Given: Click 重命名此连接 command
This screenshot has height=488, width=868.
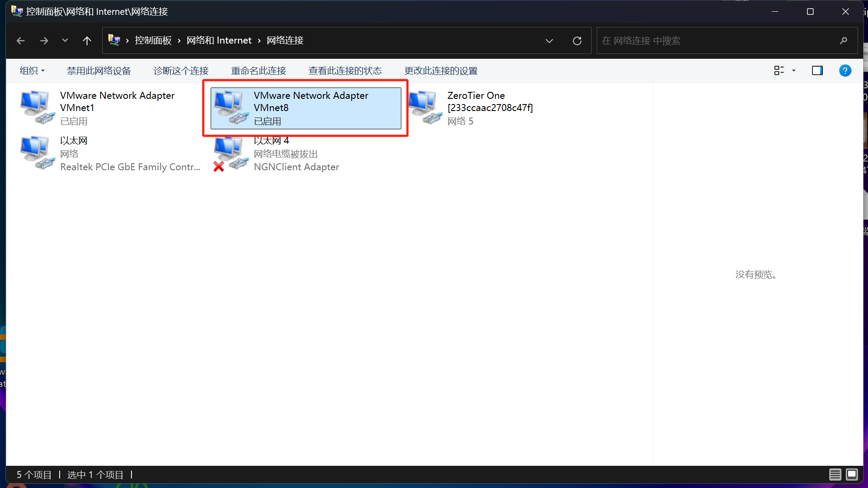Looking at the screenshot, I should point(259,71).
